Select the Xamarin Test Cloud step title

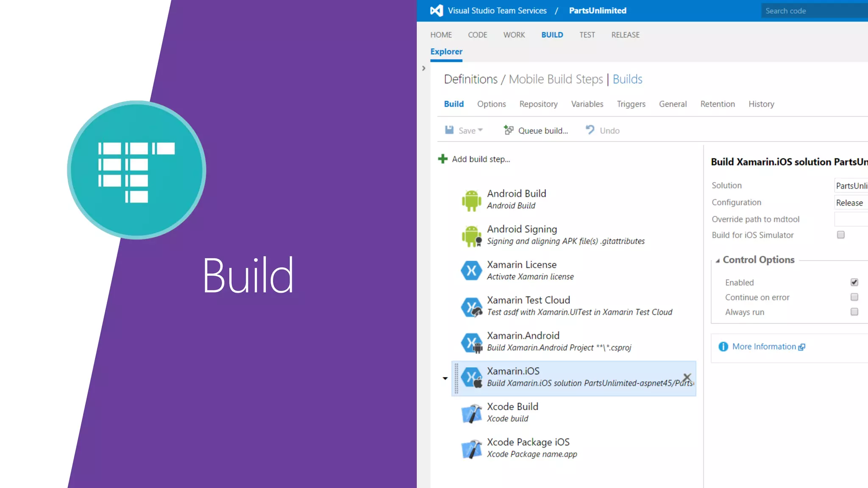click(x=529, y=300)
